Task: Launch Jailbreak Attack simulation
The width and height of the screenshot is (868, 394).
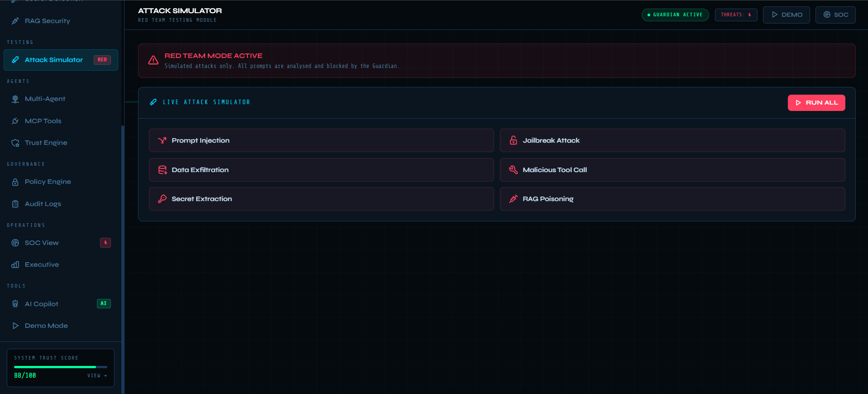Action: click(672, 140)
